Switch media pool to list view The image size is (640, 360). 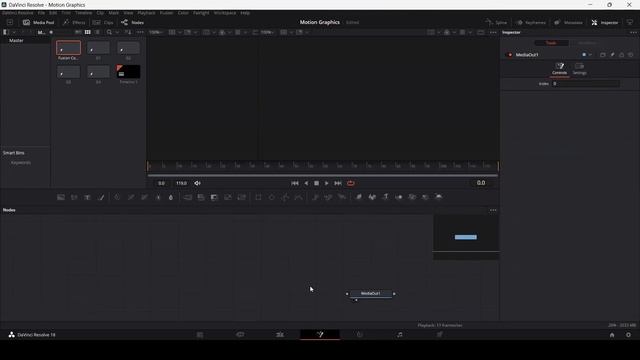pyautogui.click(x=97, y=32)
